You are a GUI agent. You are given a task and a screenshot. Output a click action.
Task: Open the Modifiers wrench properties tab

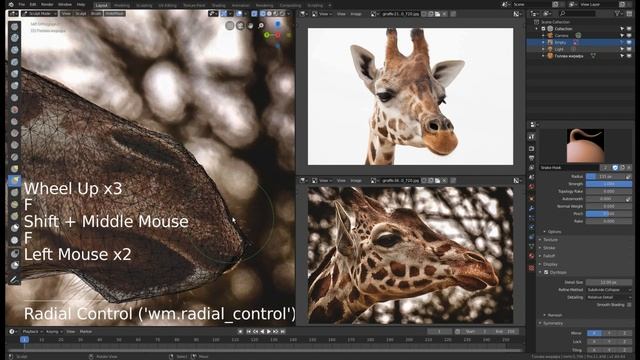pyautogui.click(x=531, y=209)
